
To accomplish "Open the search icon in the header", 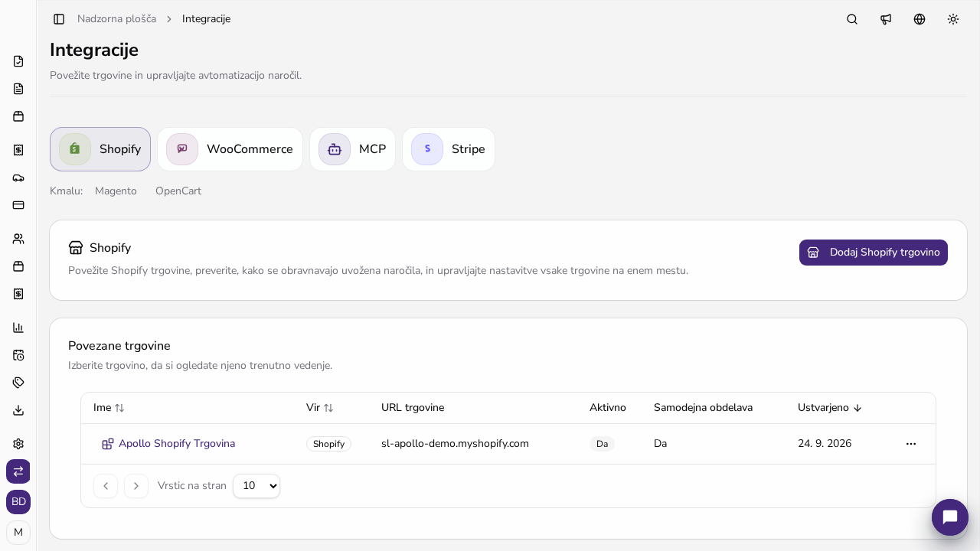I will pos(852,19).
